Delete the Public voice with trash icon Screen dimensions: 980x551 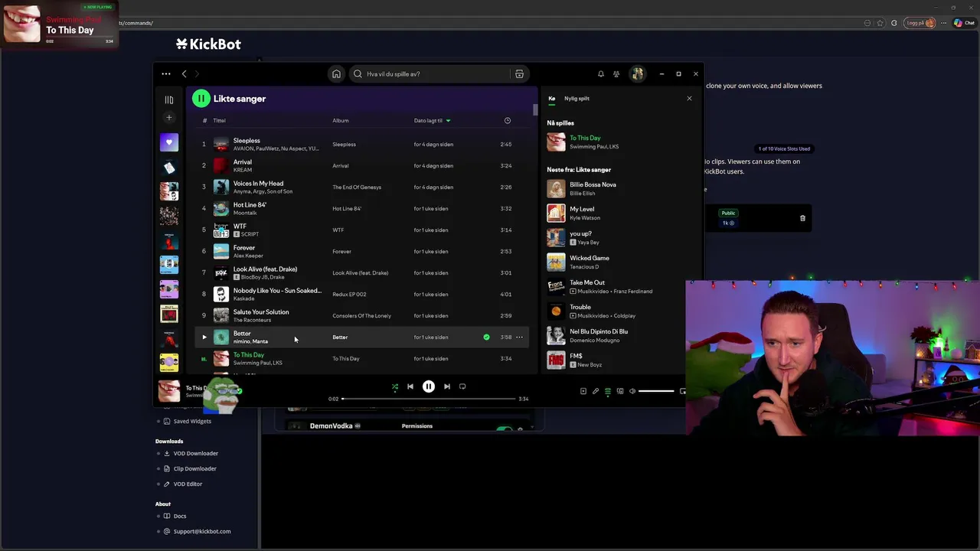pyautogui.click(x=802, y=218)
